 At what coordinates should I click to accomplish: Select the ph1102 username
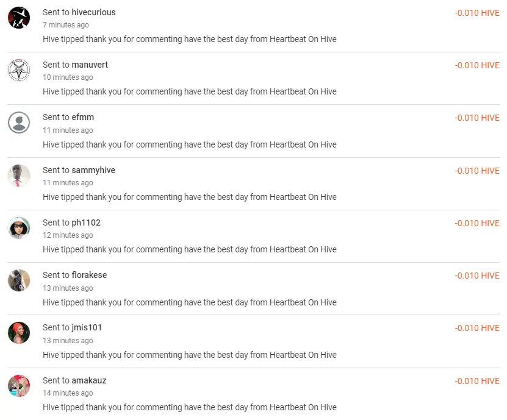click(86, 222)
